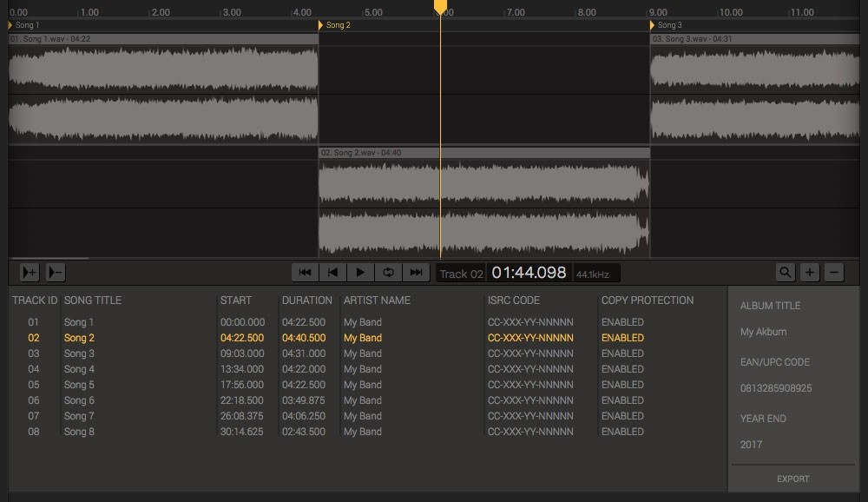Viewport: 868px width, 502px height.
Task: Click the remove track marker button
Action: click(56, 272)
